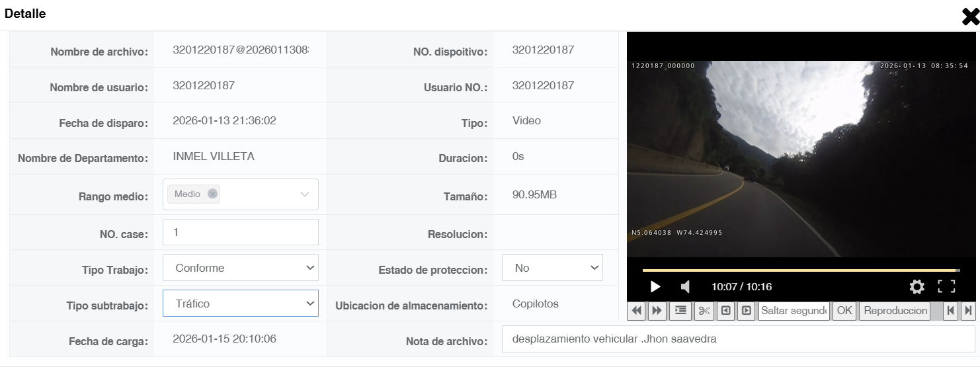The image size is (980, 367).
Task: Click the OK skip button
Action: point(844,310)
